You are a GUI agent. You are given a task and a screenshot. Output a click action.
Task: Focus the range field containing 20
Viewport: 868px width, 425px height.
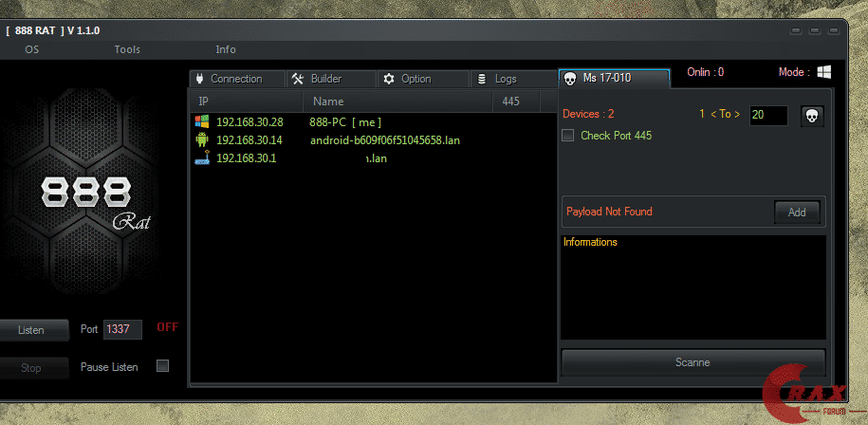pyautogui.click(x=768, y=115)
